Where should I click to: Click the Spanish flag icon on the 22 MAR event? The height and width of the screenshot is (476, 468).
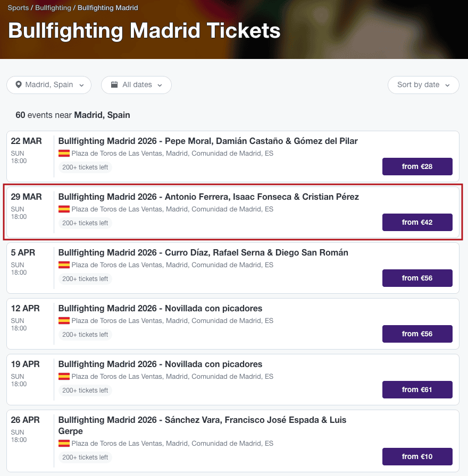64,154
